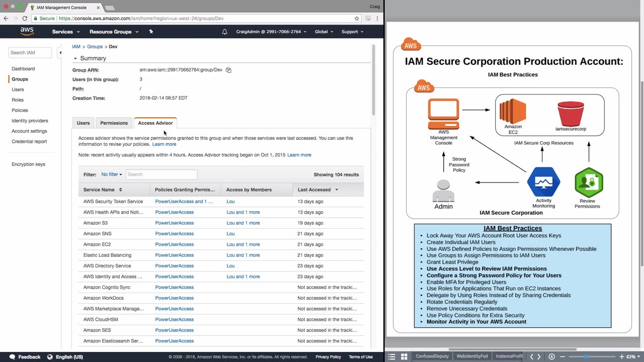
Task: Go back using the browser back arrow
Action: [x=6, y=19]
